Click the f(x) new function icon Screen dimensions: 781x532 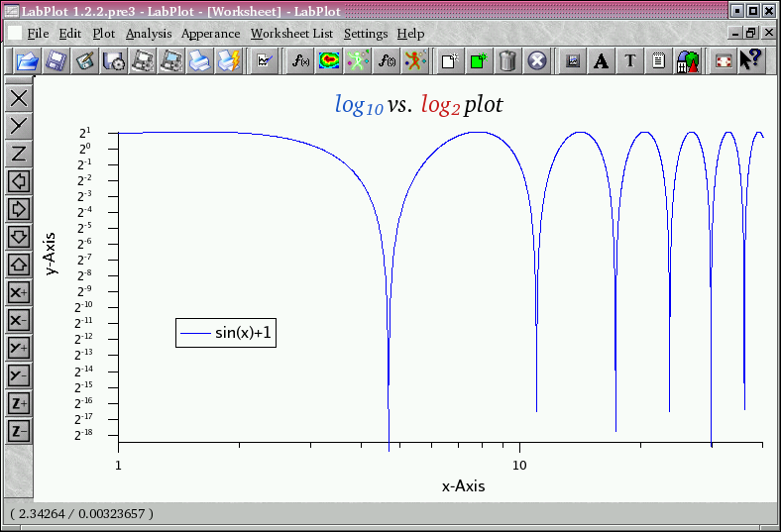pos(299,61)
